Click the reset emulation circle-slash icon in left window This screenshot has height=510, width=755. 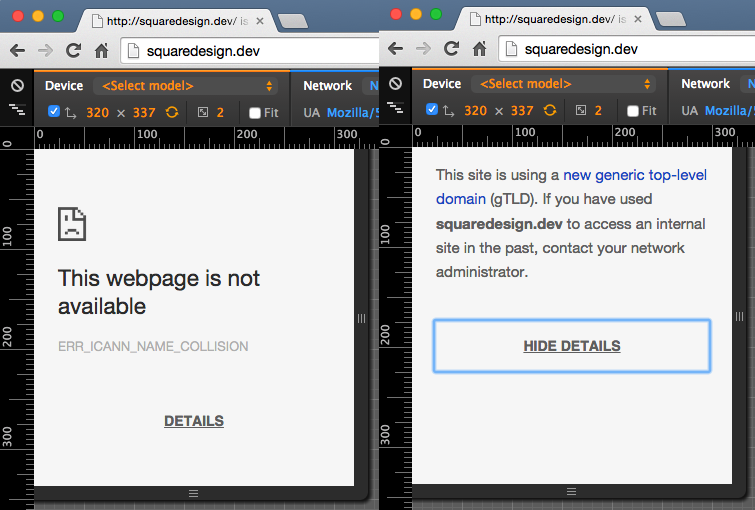[x=16, y=85]
